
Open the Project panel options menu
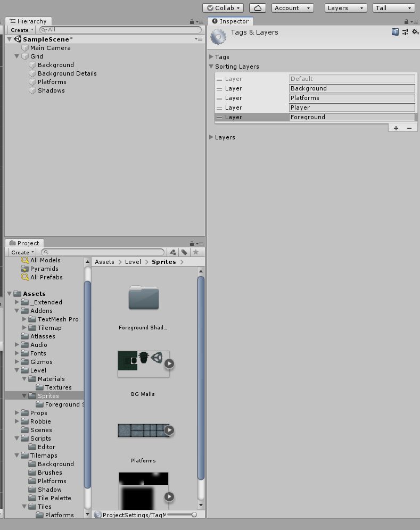coord(200,244)
